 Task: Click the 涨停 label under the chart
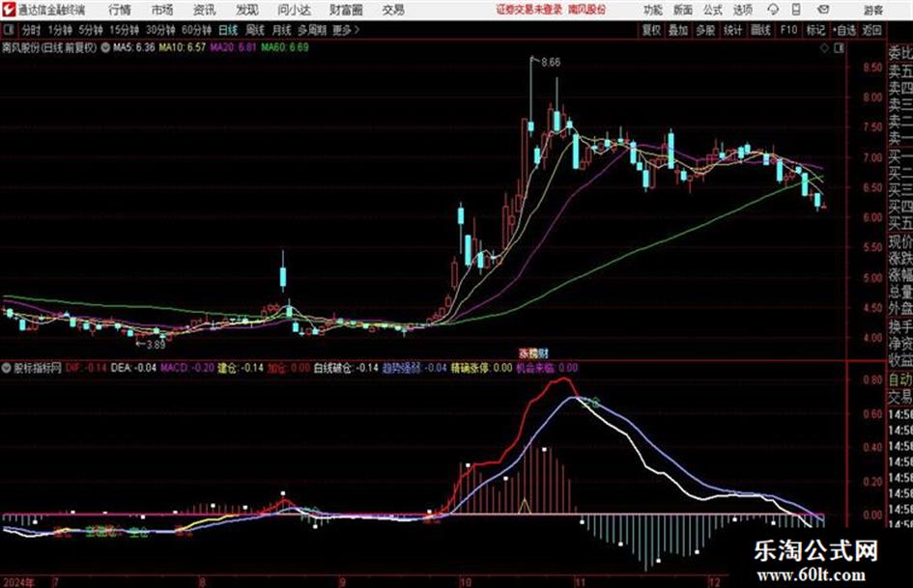[533, 353]
